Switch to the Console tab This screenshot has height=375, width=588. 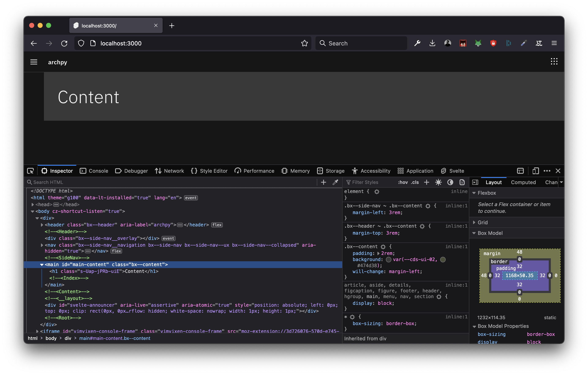click(x=94, y=171)
